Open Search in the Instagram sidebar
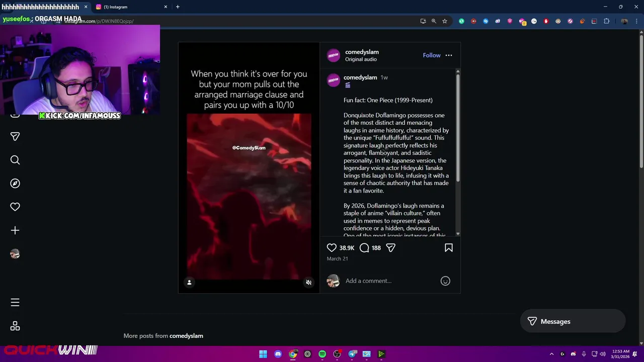644x362 pixels. (15, 160)
